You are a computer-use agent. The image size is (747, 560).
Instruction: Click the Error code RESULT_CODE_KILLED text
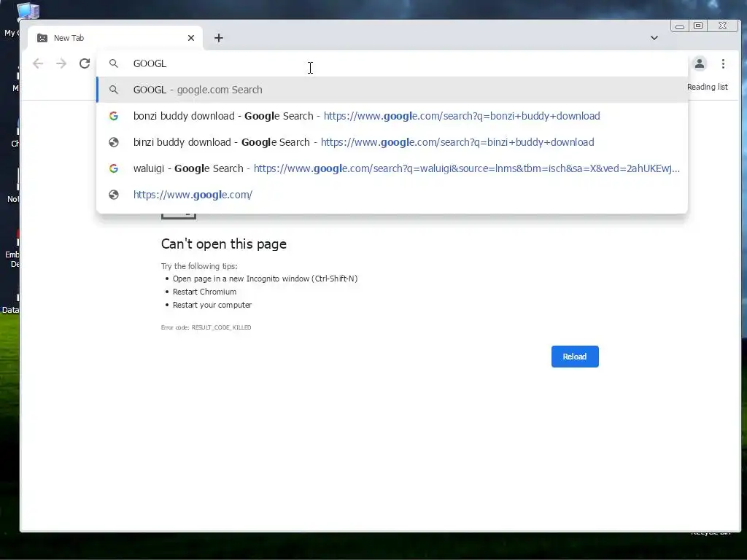(206, 327)
